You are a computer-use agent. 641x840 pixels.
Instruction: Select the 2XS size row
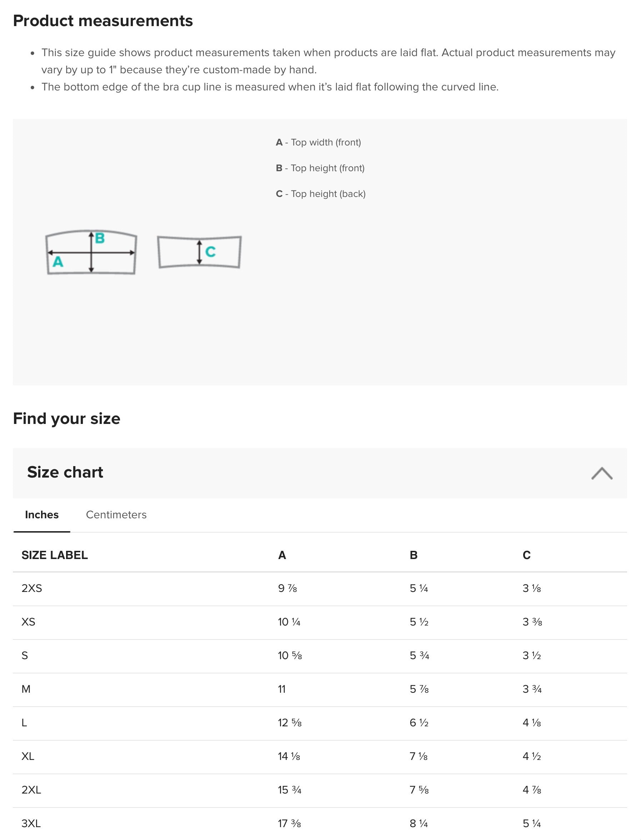pos(320,588)
